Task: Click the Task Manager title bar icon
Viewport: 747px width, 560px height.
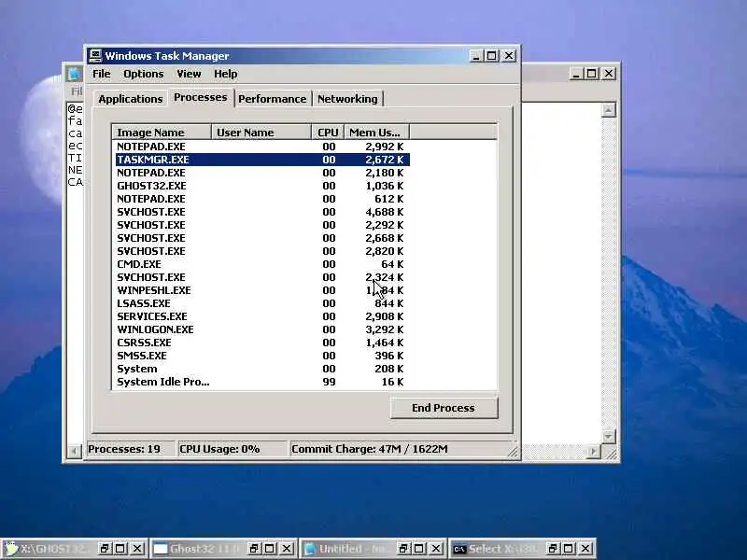Action: (x=95, y=56)
